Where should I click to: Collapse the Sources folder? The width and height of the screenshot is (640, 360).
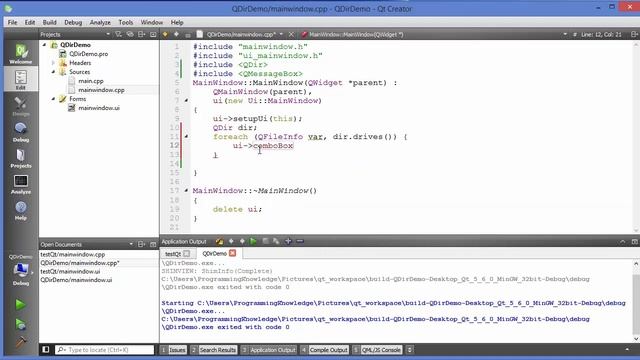53,72
